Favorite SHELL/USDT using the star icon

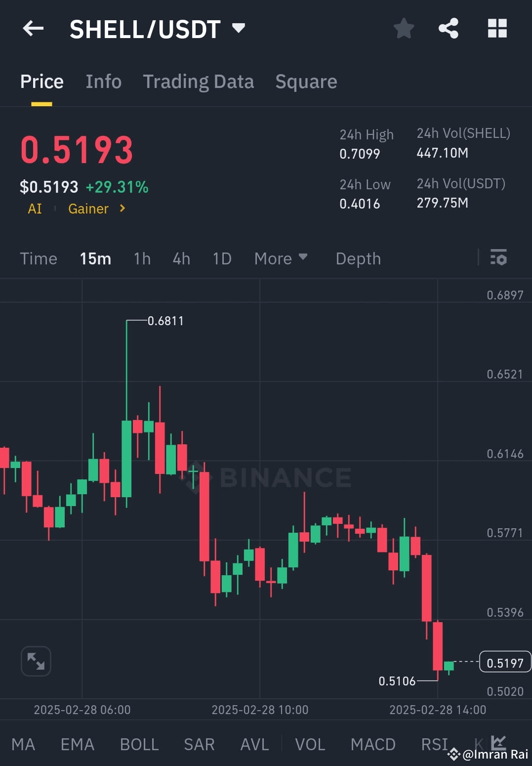point(404,28)
